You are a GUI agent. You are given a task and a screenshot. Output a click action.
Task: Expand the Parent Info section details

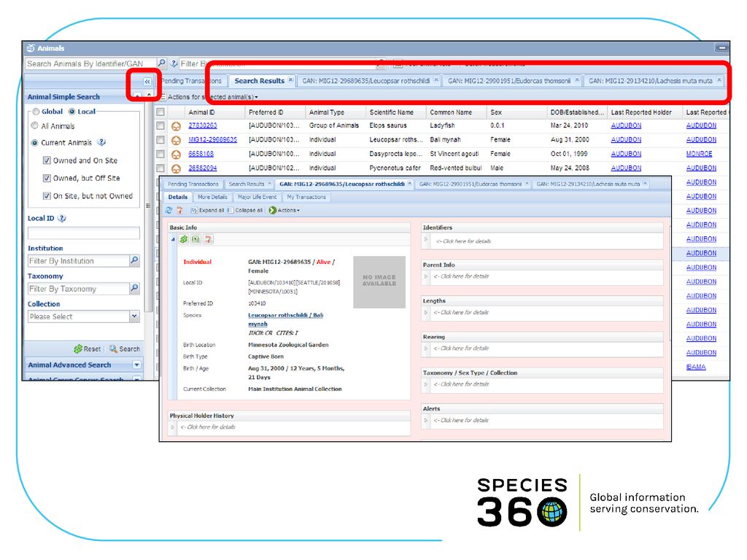coord(426,276)
